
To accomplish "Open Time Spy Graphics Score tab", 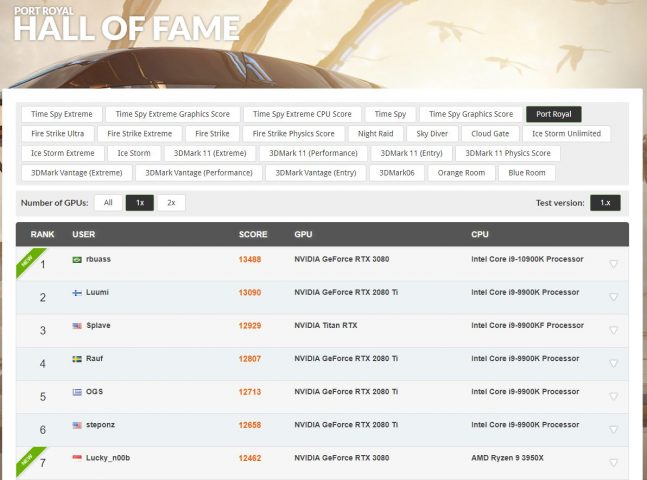I will [x=471, y=114].
